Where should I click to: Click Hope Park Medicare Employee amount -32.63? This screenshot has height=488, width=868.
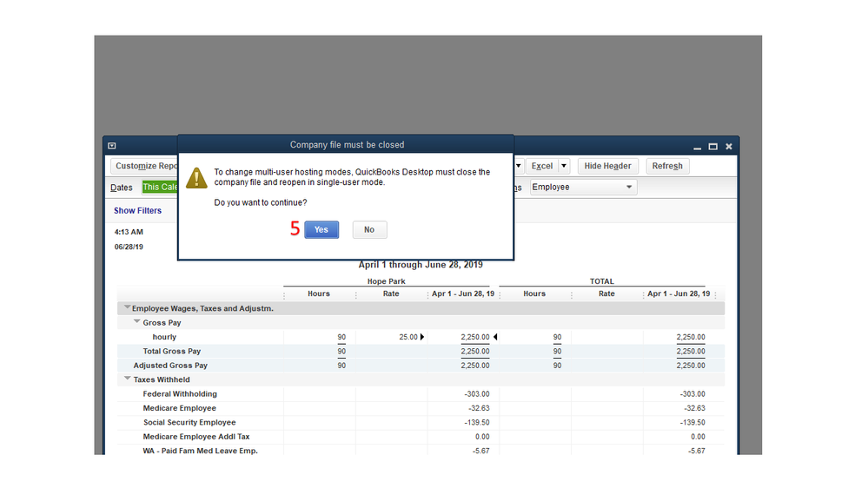coord(479,408)
